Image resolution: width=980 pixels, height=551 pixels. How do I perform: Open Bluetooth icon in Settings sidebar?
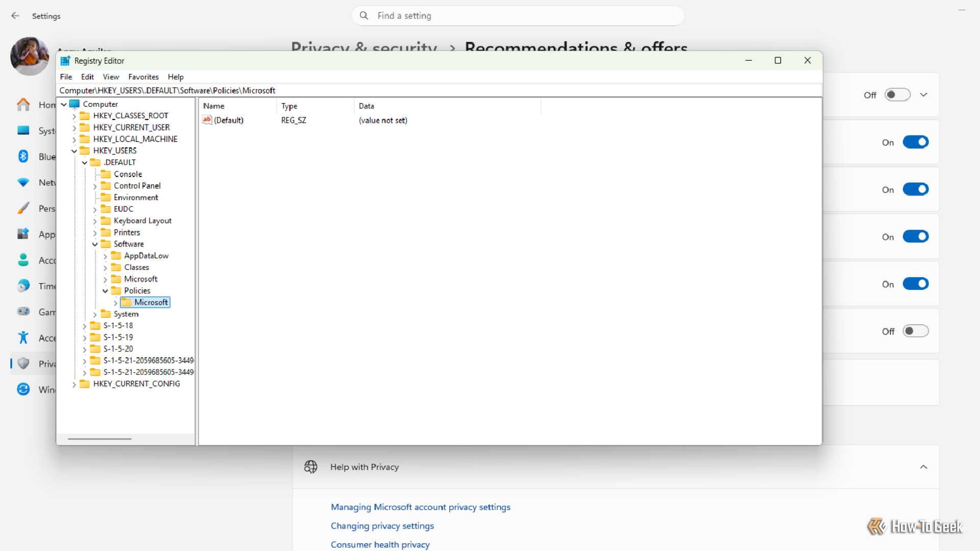pyautogui.click(x=23, y=157)
